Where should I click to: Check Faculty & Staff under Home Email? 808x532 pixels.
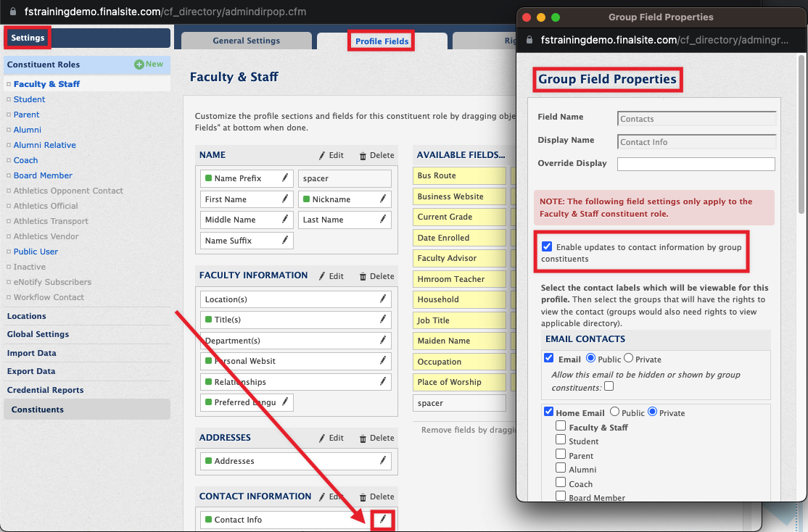561,426
